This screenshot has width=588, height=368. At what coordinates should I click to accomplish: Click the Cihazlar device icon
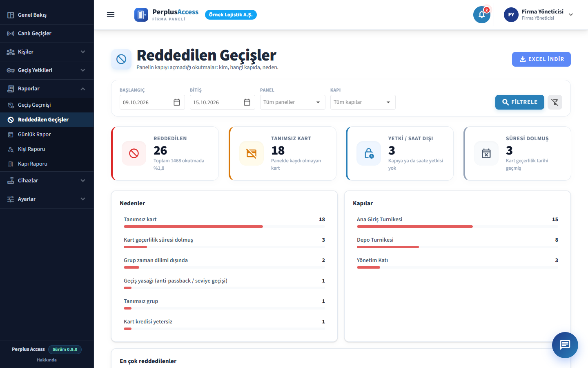[11, 181]
